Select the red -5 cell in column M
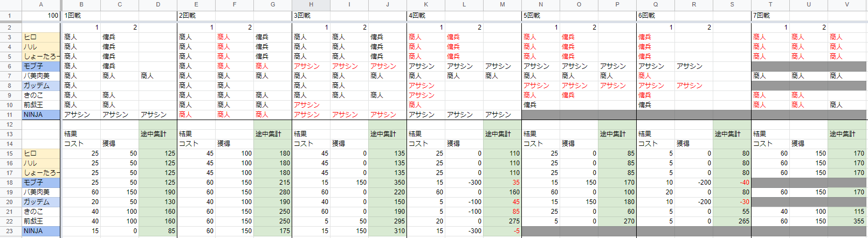This screenshot has width=868, height=238. 502,231
